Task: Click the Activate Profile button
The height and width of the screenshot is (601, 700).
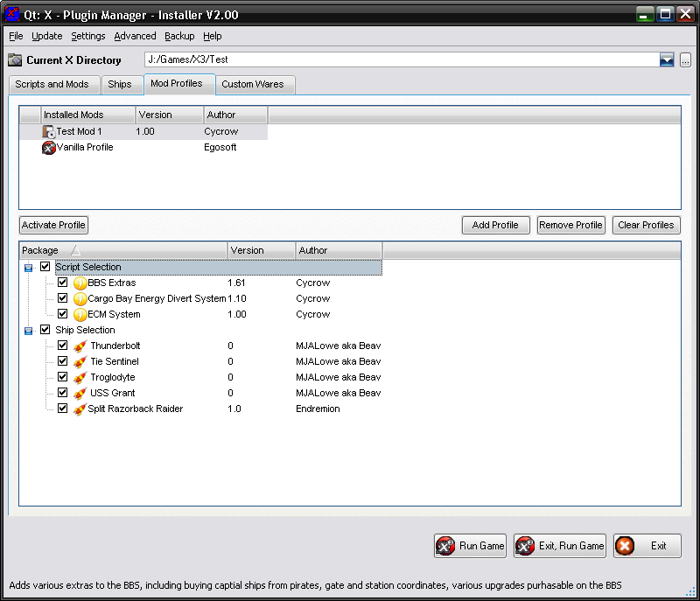Action: (53, 226)
